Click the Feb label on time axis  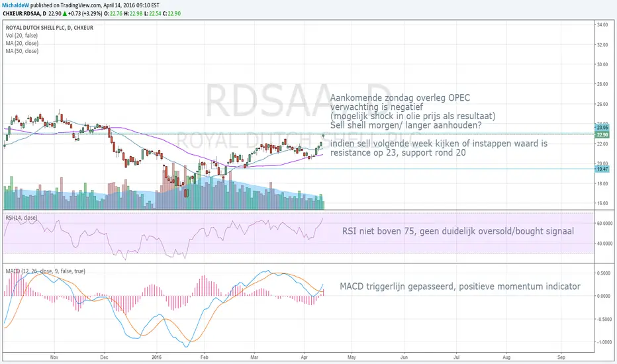tap(204, 357)
